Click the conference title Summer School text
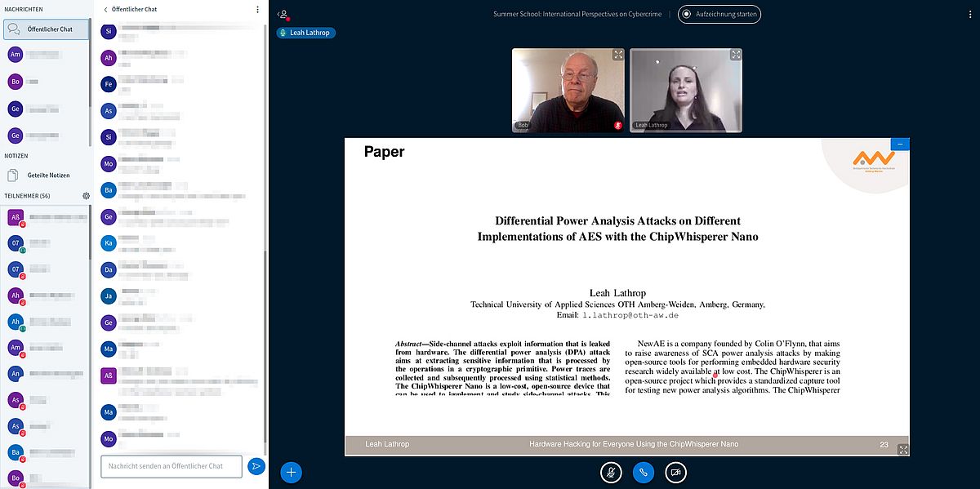The height and width of the screenshot is (489, 980). coord(577,14)
